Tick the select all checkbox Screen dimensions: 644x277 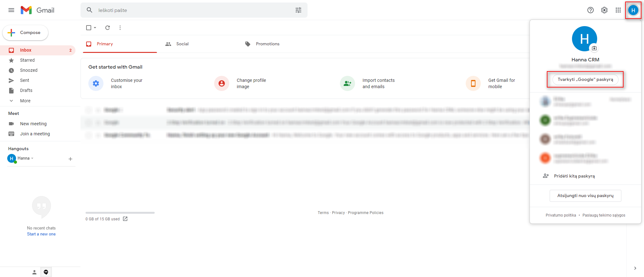coord(89,28)
